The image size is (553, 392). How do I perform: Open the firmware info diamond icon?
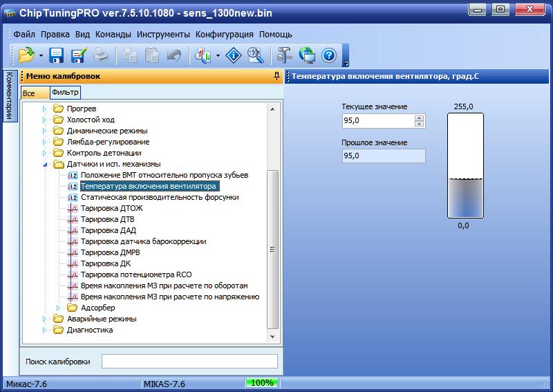233,55
